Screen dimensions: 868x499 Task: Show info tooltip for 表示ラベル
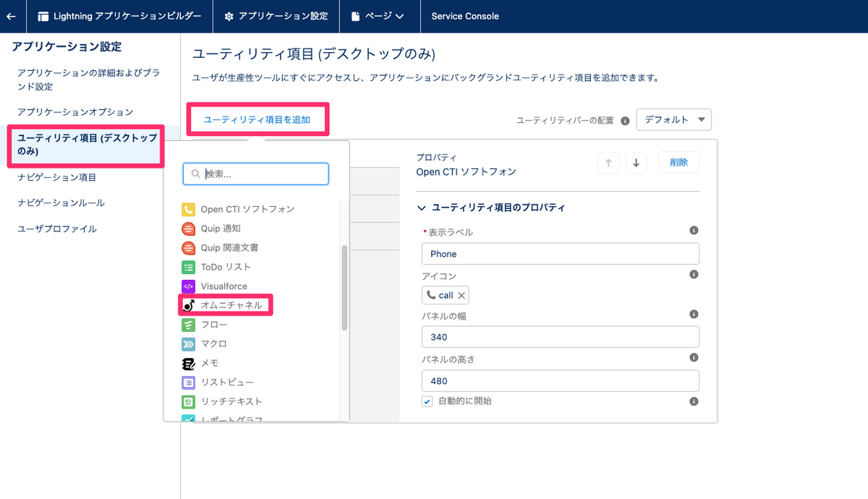[x=694, y=231]
